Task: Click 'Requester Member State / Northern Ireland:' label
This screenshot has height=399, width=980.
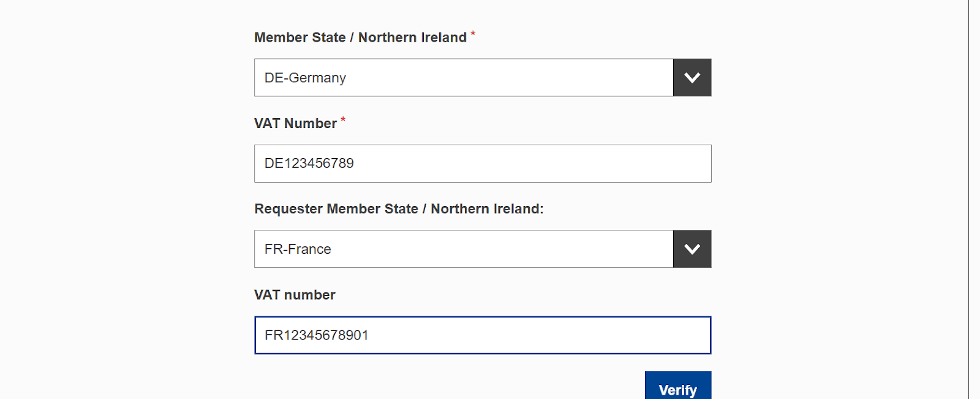Action: 399,209
